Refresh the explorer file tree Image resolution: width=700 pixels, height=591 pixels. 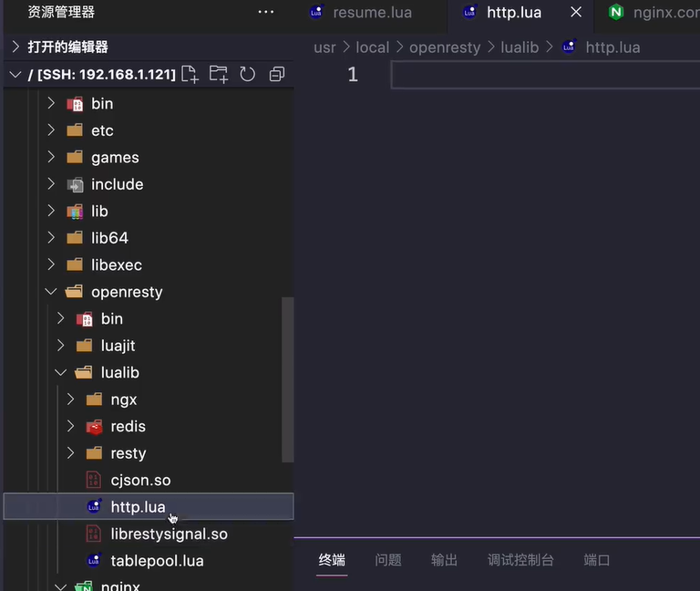click(247, 74)
